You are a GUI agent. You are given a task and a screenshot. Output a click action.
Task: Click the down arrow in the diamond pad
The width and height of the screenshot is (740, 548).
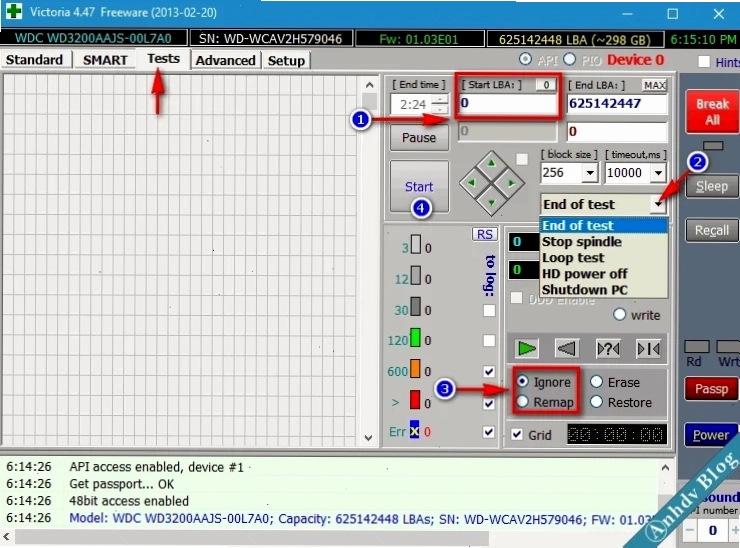[x=492, y=203]
